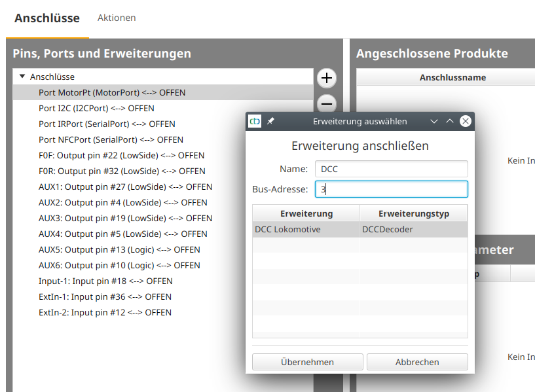Close the Erweiterung auswählen dialog
The image size is (535, 392).
[465, 121]
